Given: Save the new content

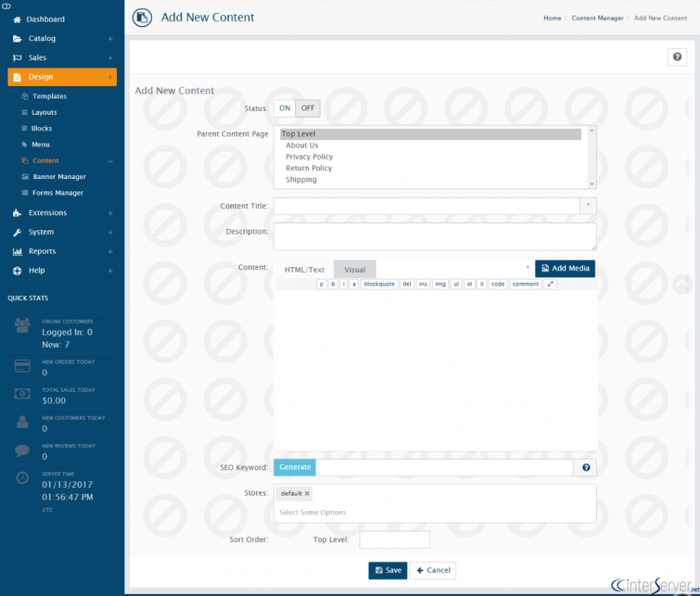Looking at the screenshot, I should 388,570.
